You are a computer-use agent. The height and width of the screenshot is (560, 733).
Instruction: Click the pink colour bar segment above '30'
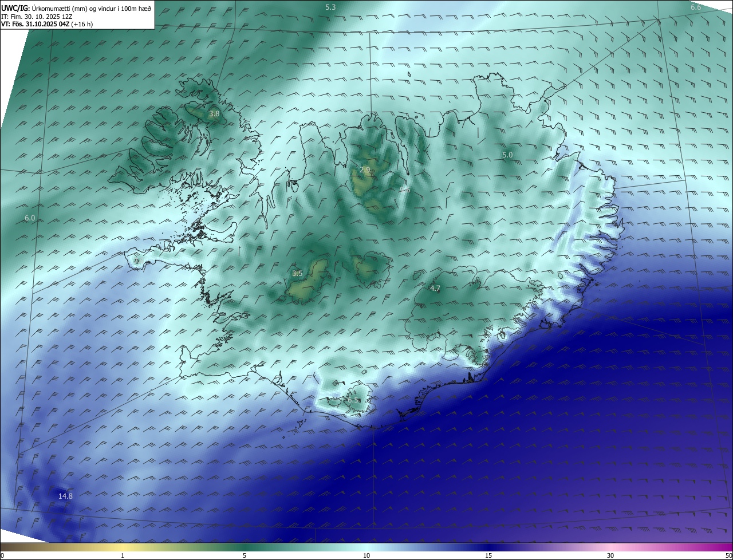[610, 547]
